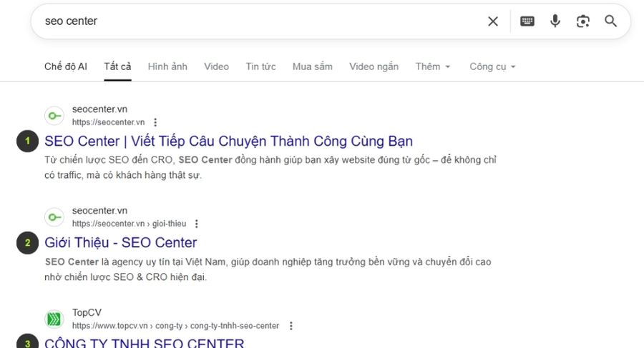This screenshot has height=348, width=644.
Task: Open the 'SEO Center | Viết Tiếp Câu Chuyện' result
Action: [228, 141]
